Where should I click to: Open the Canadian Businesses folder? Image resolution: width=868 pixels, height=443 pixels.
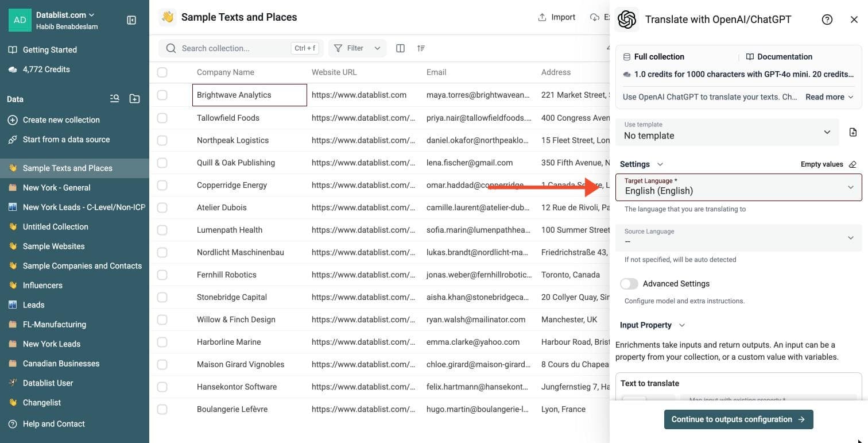[75, 364]
